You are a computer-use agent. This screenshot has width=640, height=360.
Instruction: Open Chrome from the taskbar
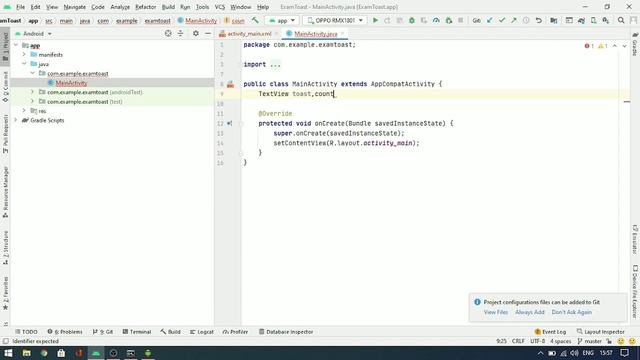click(x=44, y=353)
